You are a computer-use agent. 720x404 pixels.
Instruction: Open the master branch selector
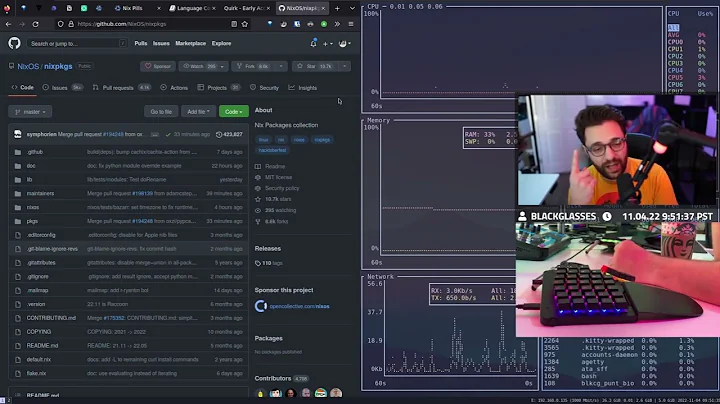[x=30, y=112]
